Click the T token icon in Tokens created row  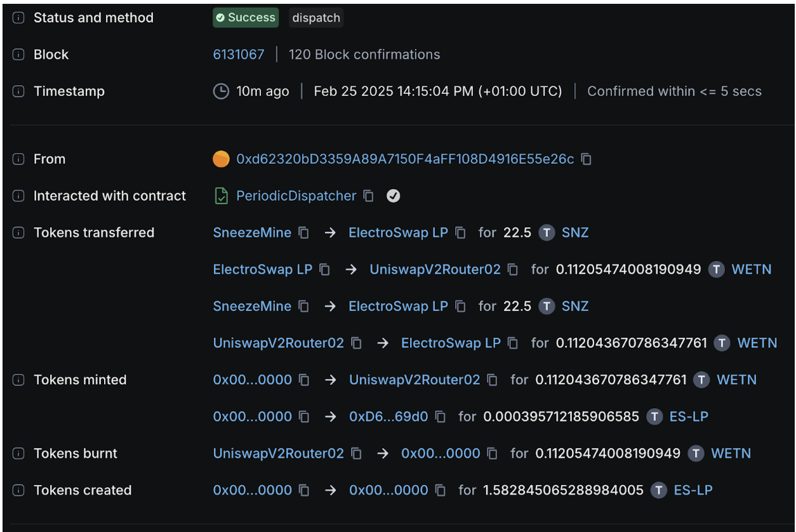[x=659, y=490]
